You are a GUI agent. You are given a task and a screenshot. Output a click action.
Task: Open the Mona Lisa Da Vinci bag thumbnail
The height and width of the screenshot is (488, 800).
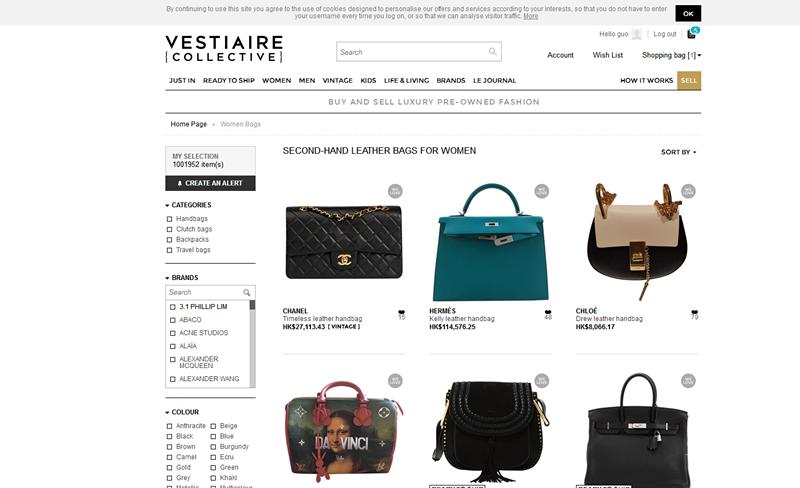pos(344,430)
